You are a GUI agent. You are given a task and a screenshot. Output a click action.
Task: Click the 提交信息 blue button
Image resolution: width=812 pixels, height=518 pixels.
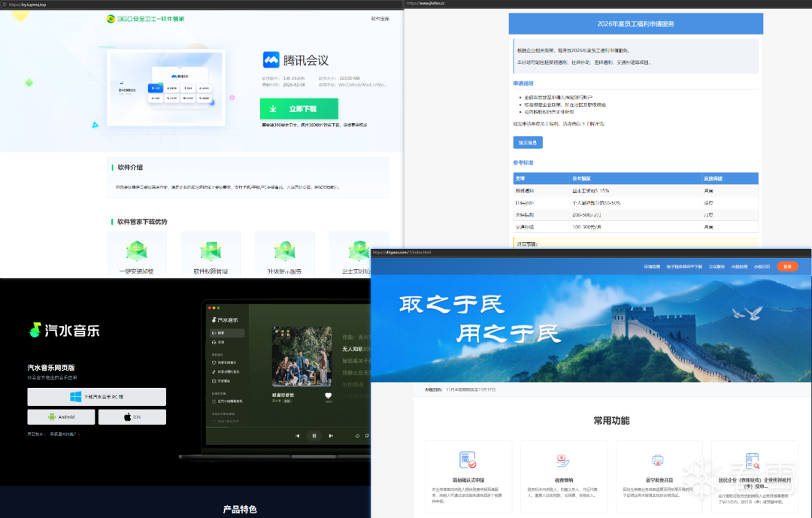[528, 142]
